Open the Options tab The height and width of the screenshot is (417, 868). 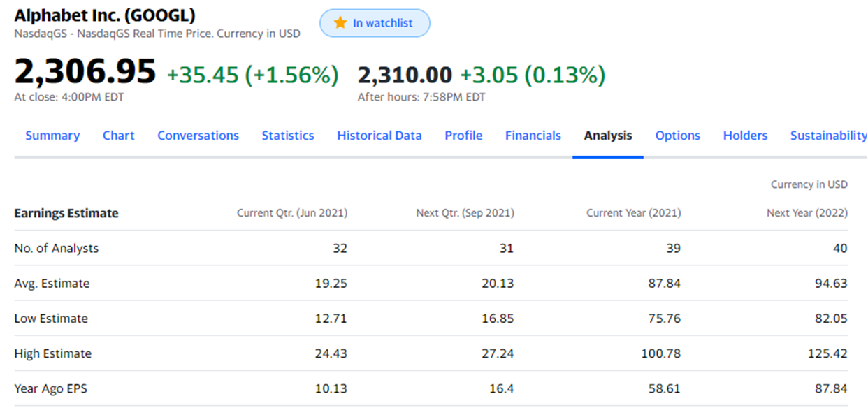pos(677,136)
